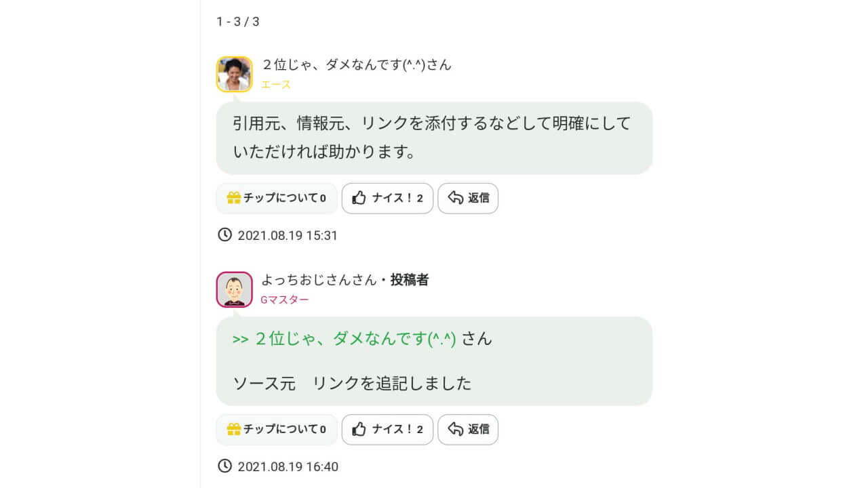Click the comment text starting with 引用元、情報元
The image size is (868, 488).
(432, 138)
